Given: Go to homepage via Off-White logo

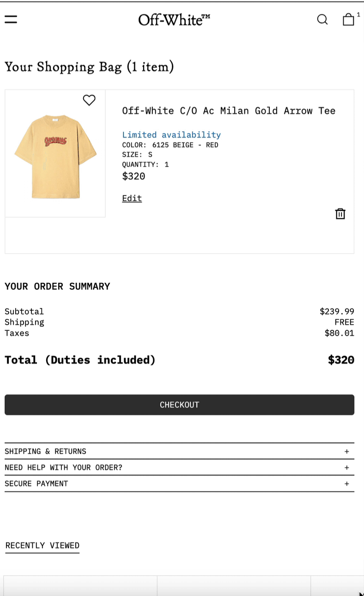Looking at the screenshot, I should (x=174, y=19).
